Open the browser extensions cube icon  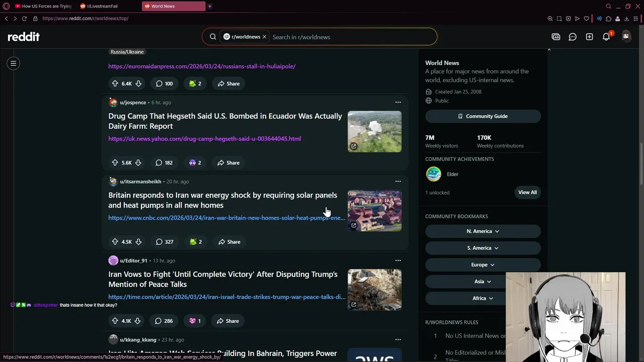[x=608, y=19]
